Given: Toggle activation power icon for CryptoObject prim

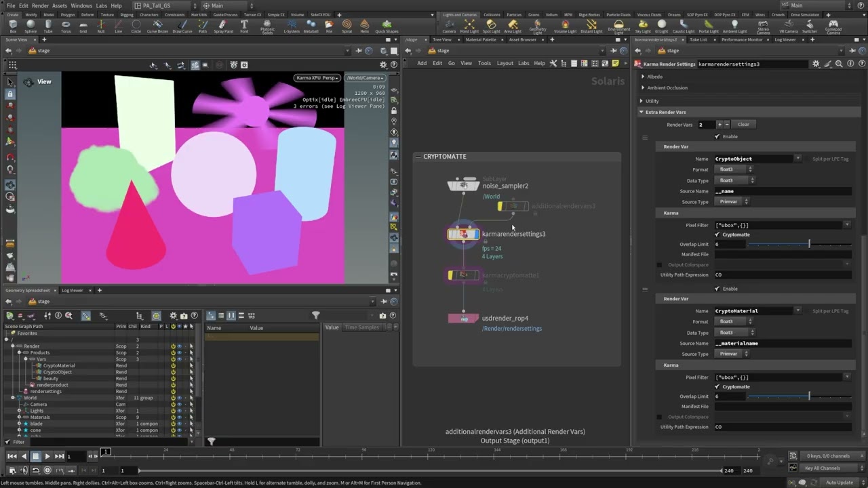Looking at the screenshot, I should click(173, 372).
